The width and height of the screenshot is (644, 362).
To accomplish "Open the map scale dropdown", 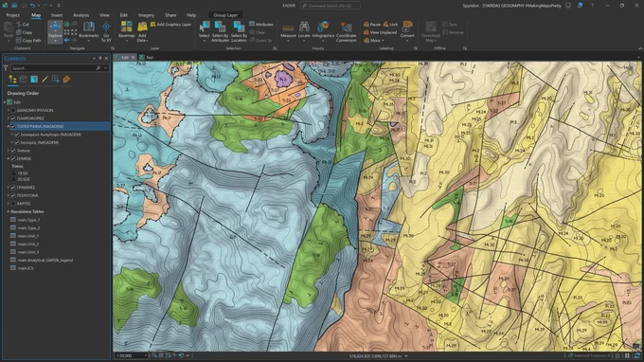I will [146, 355].
